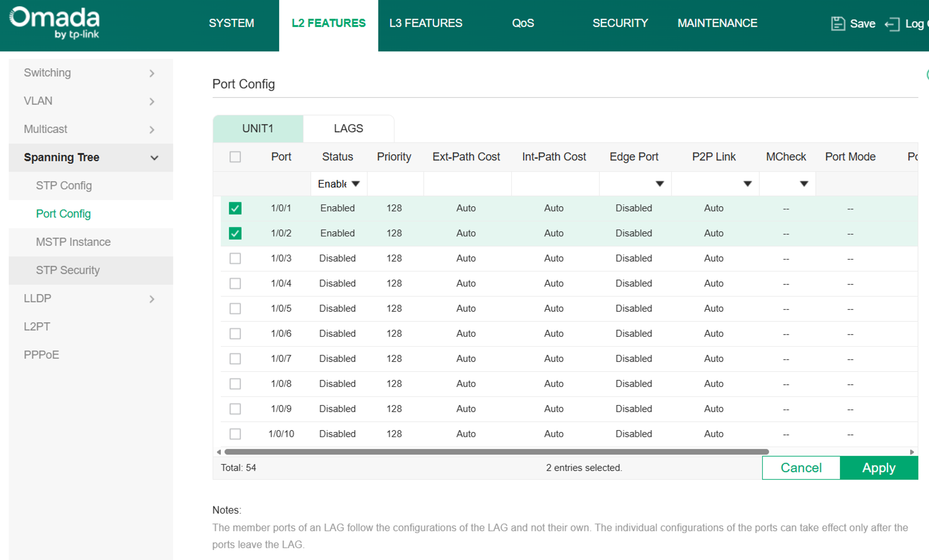This screenshot has width=929, height=560.
Task: Click the Save floppy disk icon
Action: (838, 24)
